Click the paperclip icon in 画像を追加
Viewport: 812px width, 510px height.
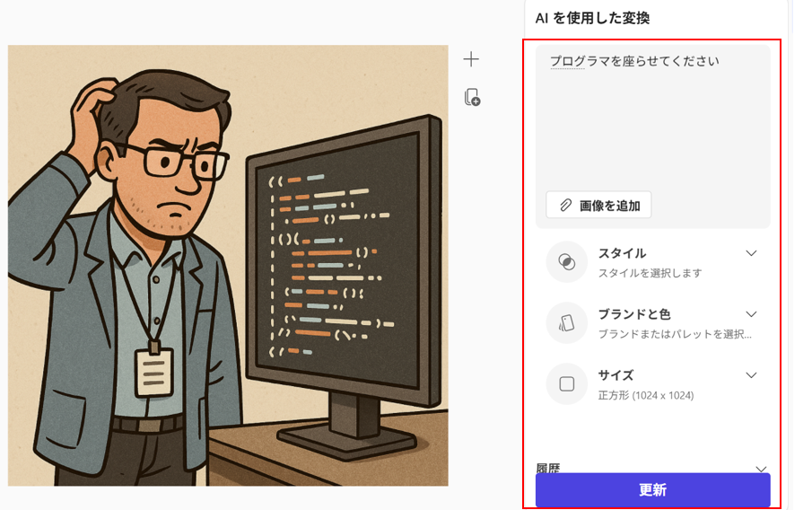[565, 206]
